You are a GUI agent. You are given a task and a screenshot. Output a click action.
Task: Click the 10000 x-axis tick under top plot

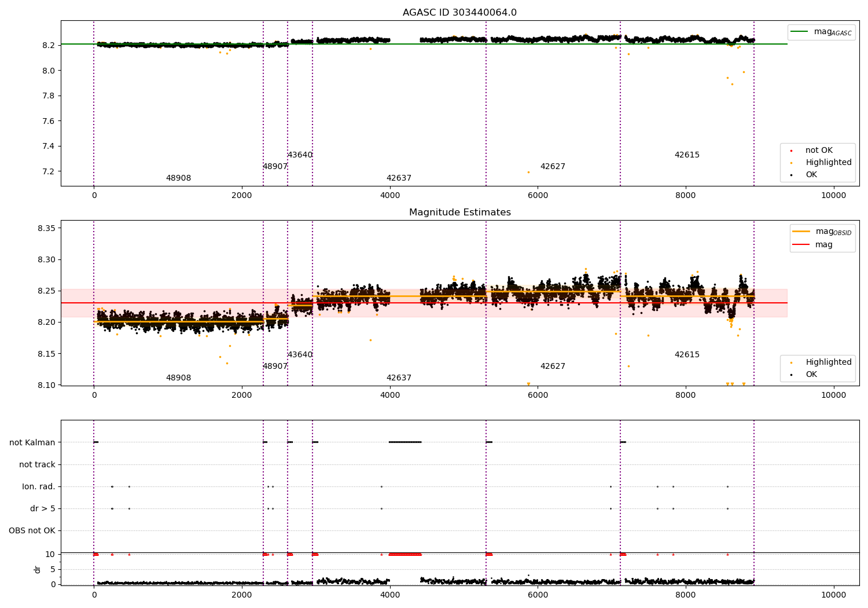coord(834,196)
